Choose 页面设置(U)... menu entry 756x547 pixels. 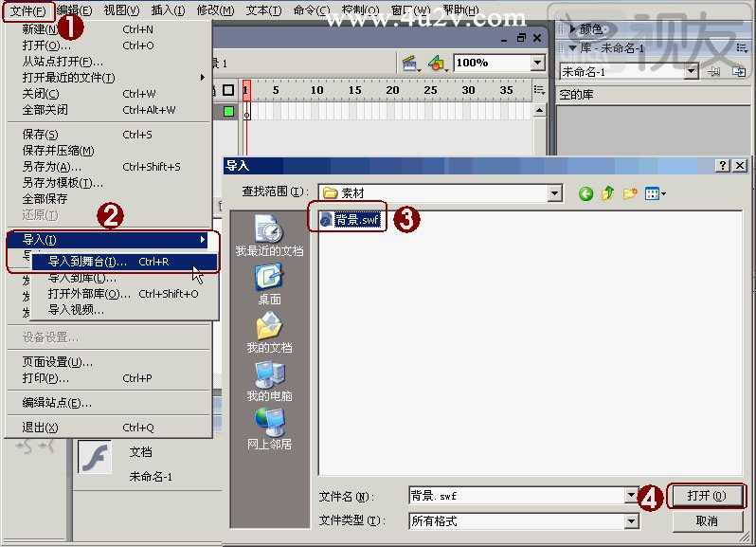point(109,362)
